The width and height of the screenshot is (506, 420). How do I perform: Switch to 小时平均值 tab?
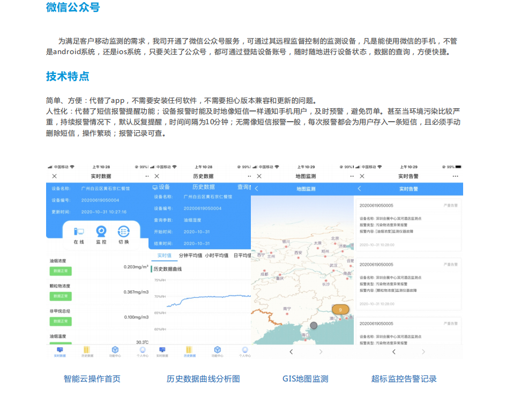point(217,256)
